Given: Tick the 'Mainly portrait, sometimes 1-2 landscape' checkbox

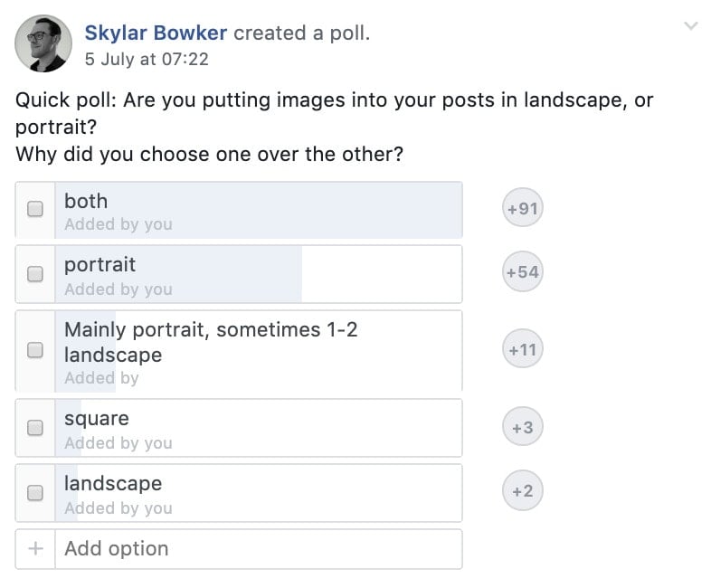Looking at the screenshot, I should [x=35, y=350].
